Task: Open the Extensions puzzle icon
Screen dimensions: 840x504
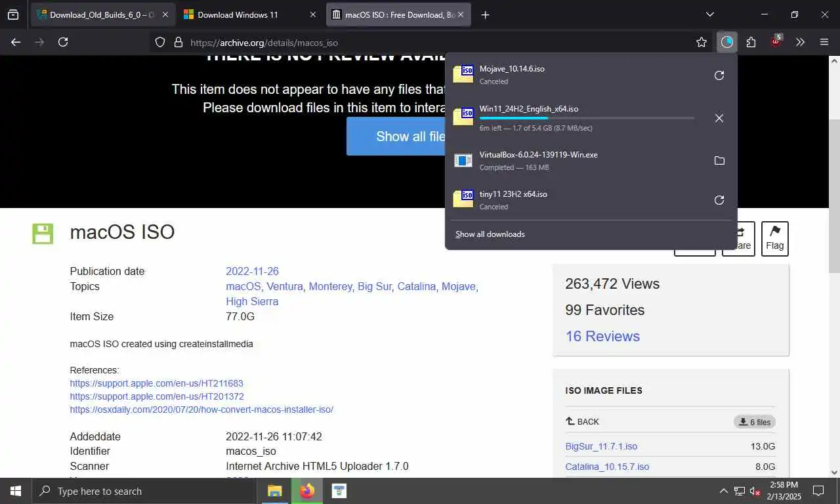Action: [x=751, y=42]
